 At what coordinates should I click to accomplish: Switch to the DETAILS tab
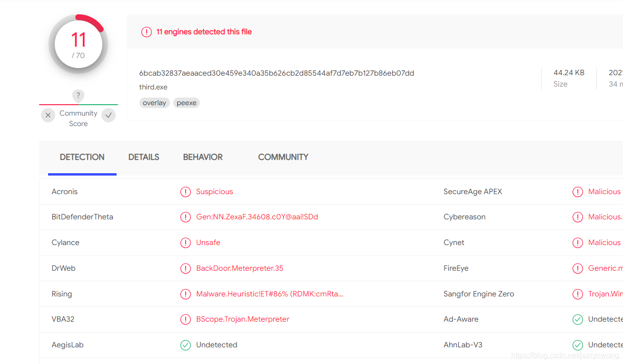(144, 157)
